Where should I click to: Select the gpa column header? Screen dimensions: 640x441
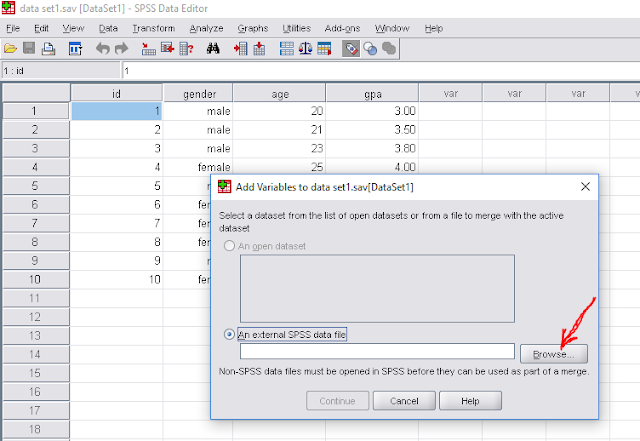click(372, 94)
